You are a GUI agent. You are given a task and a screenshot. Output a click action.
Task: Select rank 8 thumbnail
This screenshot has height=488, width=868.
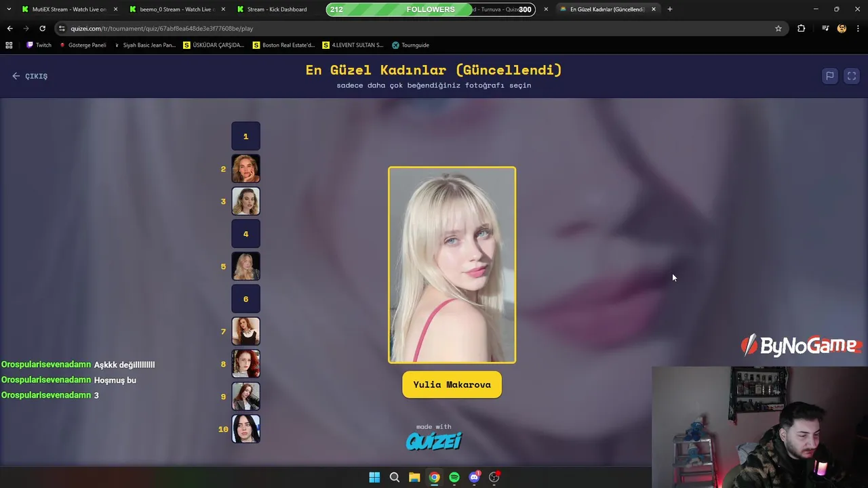click(x=245, y=364)
